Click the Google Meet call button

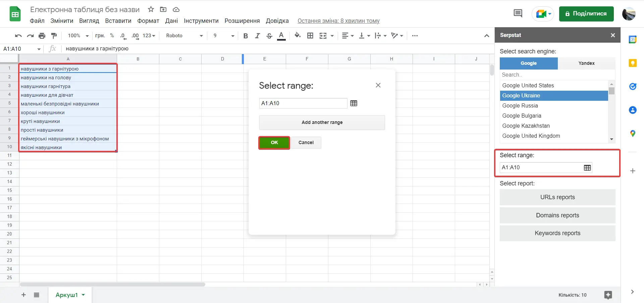[543, 14]
